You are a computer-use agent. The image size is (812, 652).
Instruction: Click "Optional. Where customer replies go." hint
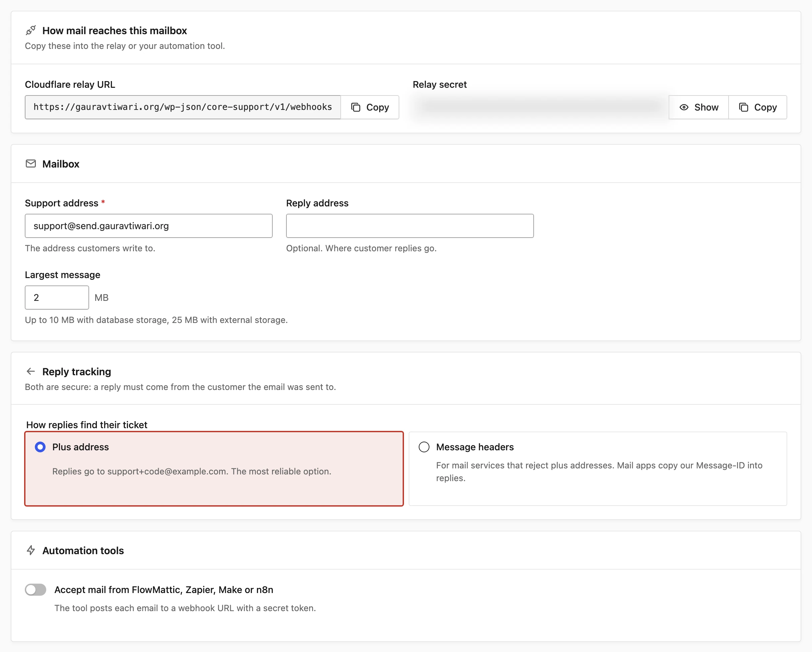[361, 248]
